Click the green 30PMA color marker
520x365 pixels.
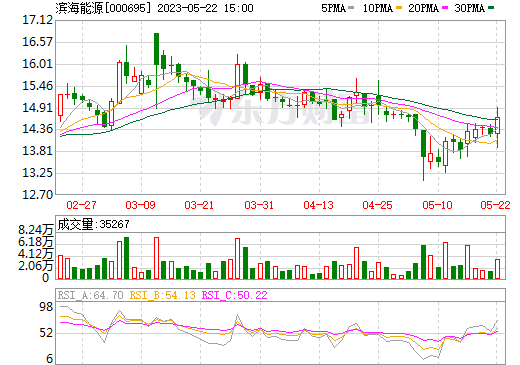click(491, 8)
